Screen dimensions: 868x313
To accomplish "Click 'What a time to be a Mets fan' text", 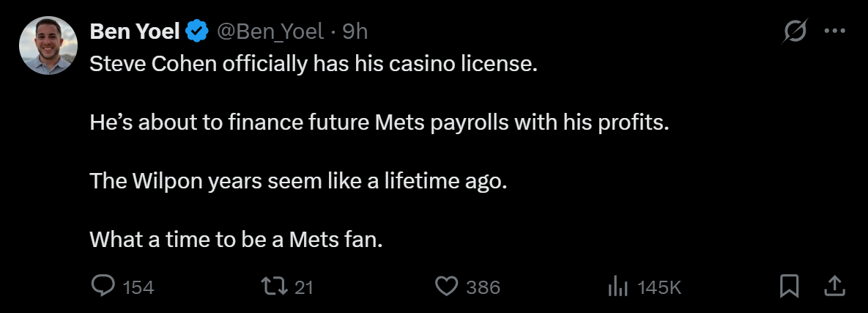I will 237,239.
